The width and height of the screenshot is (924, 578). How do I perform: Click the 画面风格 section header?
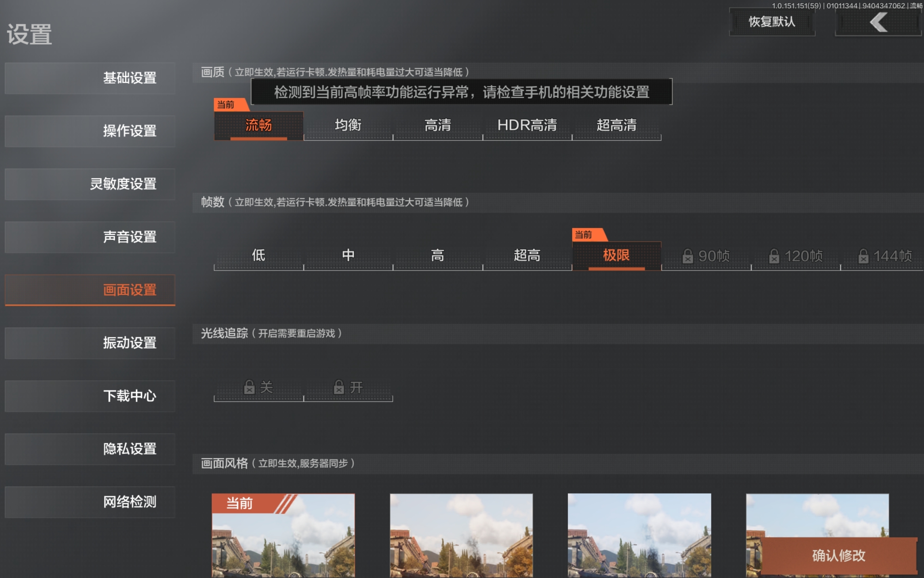(558, 464)
